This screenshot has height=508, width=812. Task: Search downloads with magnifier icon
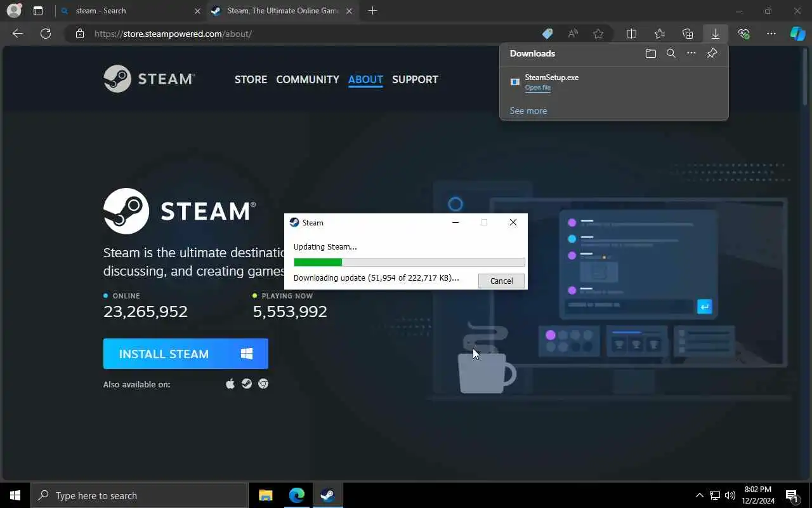[671, 53]
